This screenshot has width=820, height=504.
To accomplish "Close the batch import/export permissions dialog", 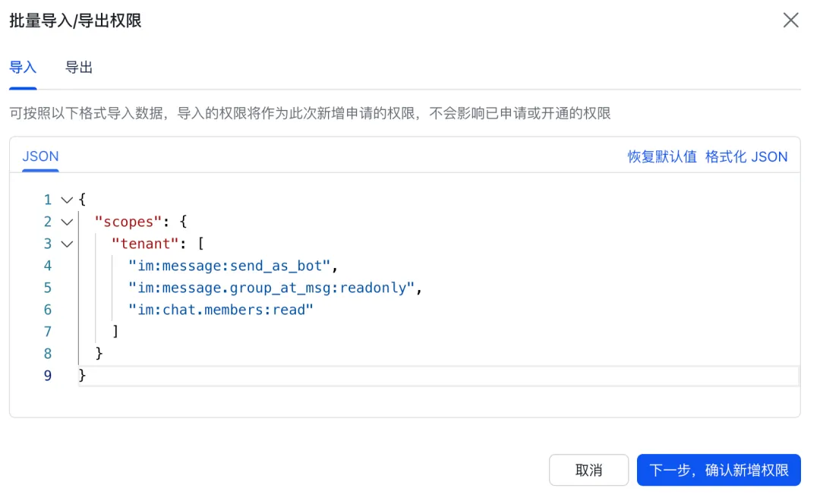I will click(790, 20).
